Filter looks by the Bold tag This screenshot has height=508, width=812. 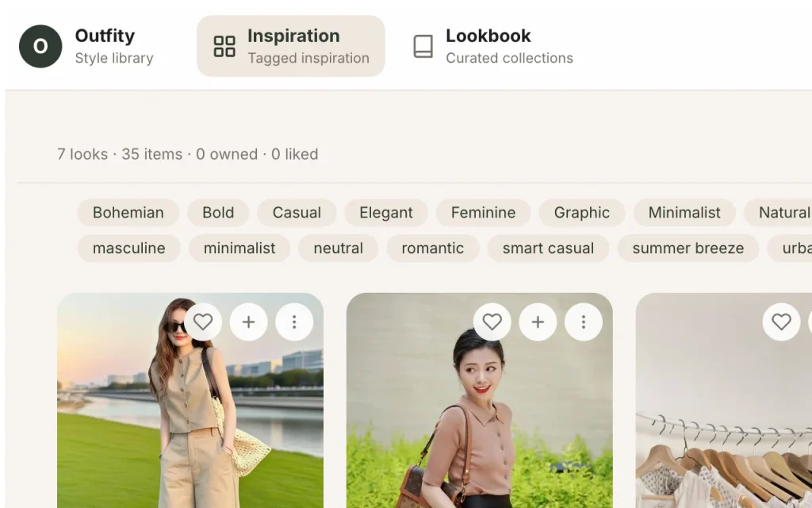[x=218, y=213]
